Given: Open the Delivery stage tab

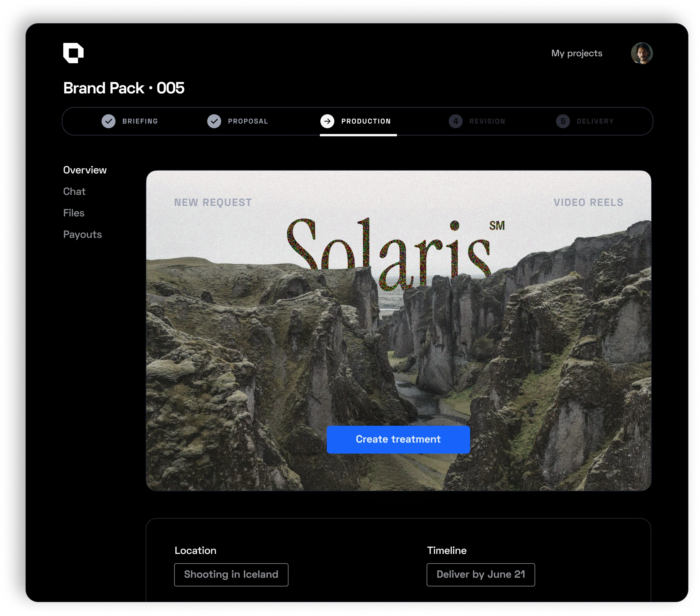Looking at the screenshot, I should [595, 121].
